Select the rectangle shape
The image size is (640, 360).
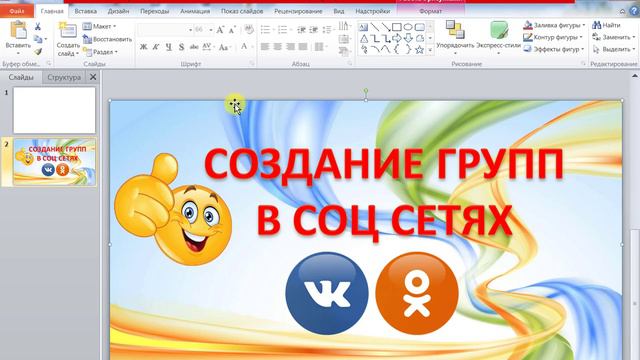click(397, 27)
